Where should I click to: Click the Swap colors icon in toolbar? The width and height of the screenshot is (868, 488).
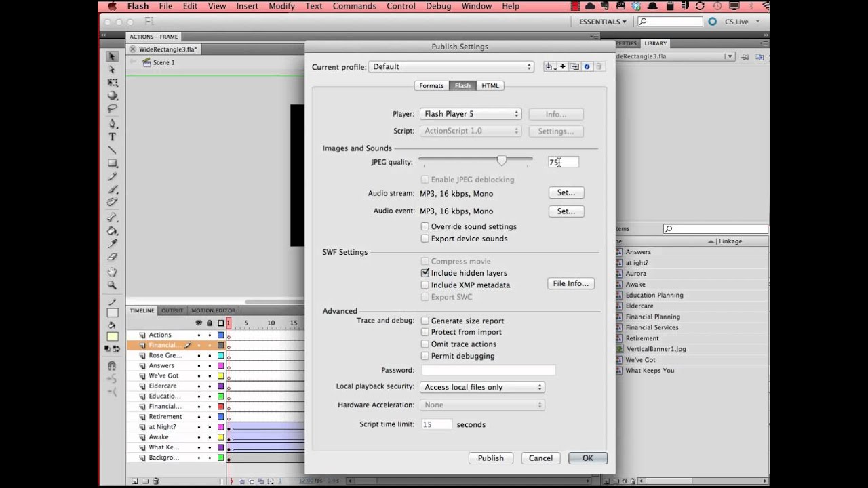(117, 348)
